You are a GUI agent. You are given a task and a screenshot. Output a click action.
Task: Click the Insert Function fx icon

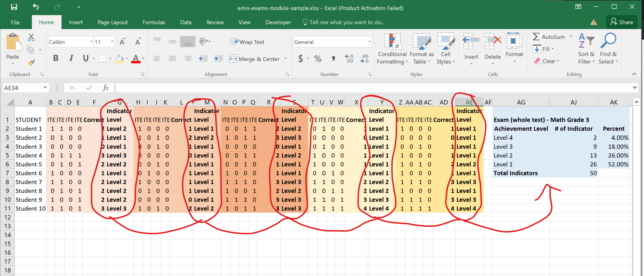coord(106,88)
